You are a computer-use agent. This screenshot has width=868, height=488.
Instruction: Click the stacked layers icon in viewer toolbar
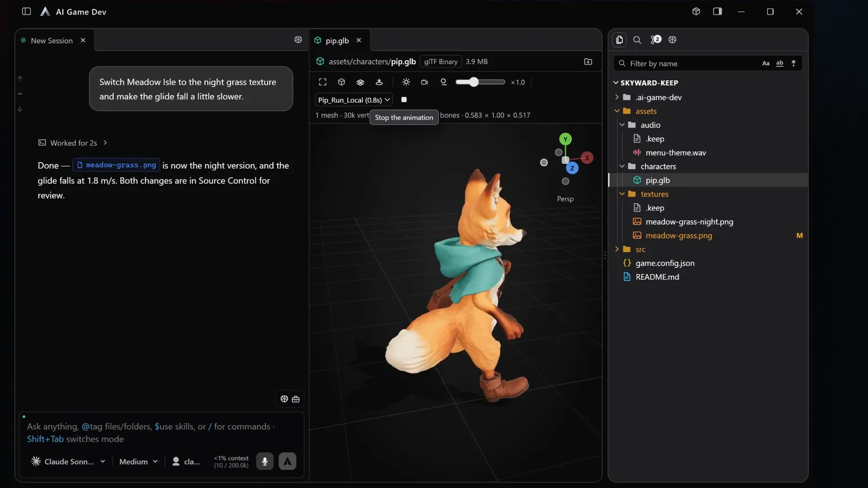360,82
